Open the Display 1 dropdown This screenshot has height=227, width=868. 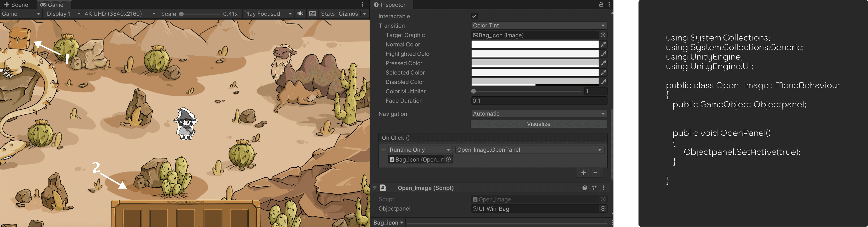tap(63, 14)
